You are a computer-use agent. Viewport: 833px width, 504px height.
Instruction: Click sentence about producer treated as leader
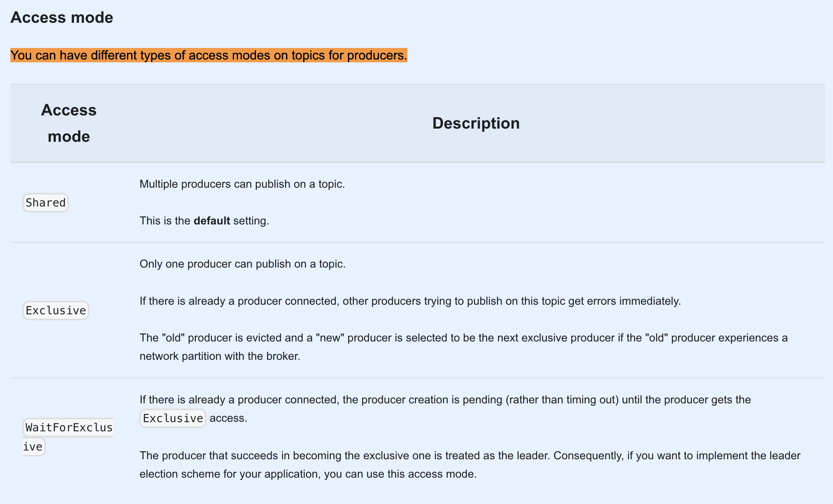pos(470,456)
